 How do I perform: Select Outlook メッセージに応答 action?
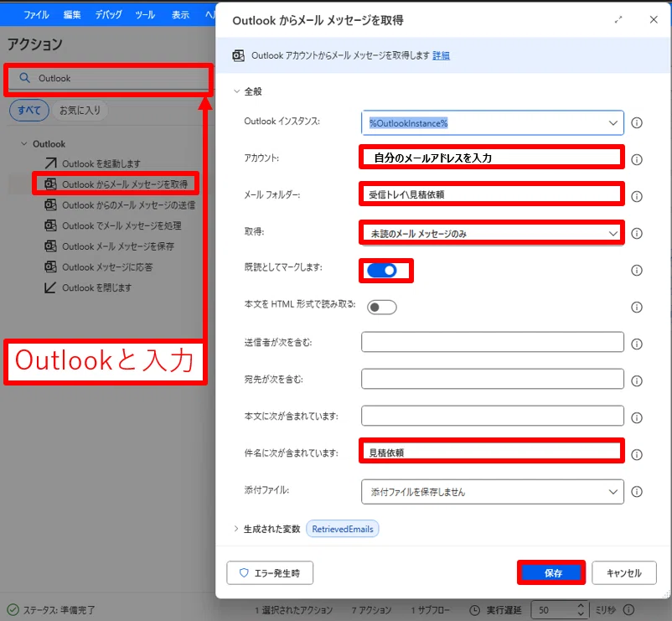pos(107,267)
